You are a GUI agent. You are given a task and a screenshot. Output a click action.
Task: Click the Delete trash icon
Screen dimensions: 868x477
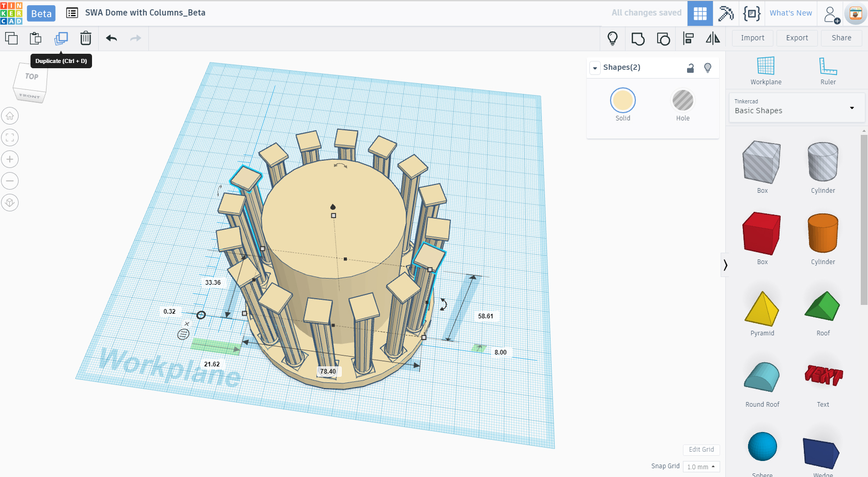coord(86,38)
